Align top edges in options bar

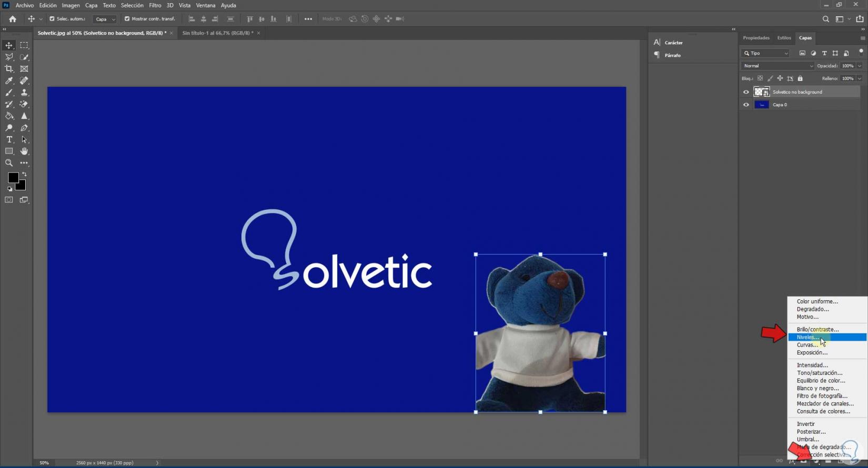[x=250, y=19]
